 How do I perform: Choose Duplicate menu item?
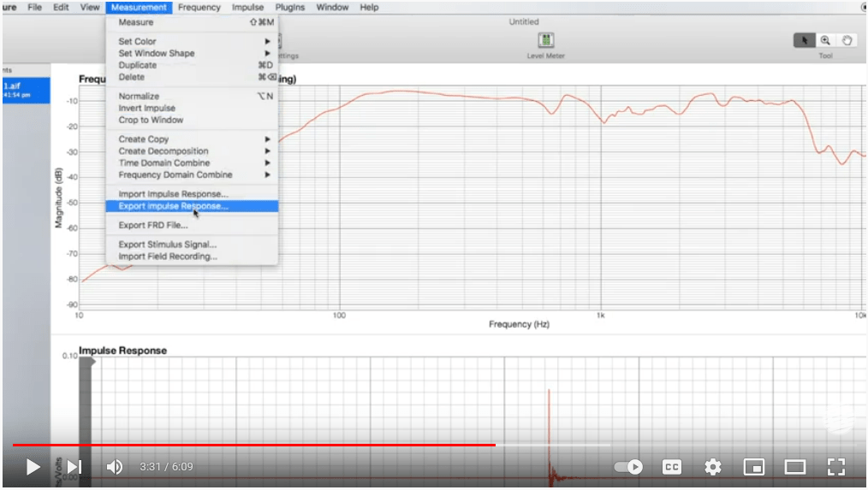pyautogui.click(x=192, y=65)
